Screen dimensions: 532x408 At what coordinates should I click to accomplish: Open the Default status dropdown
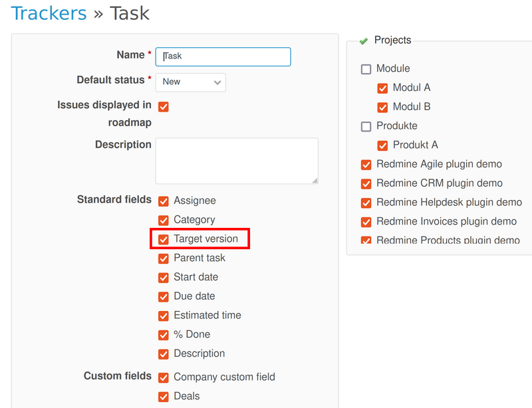(x=190, y=82)
